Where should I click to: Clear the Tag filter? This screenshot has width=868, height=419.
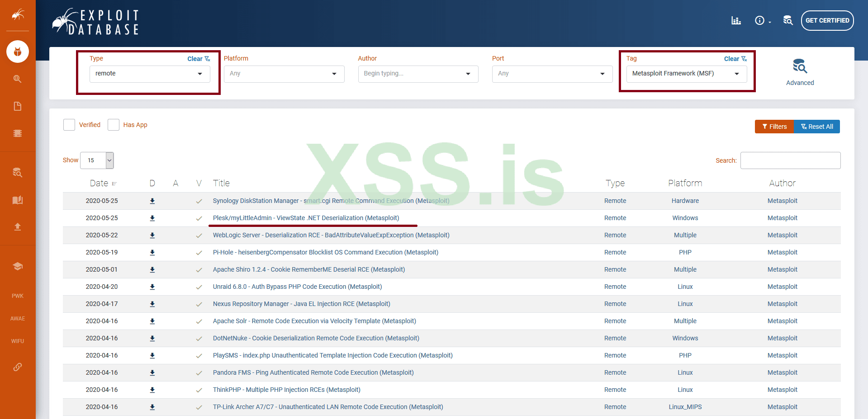click(735, 59)
